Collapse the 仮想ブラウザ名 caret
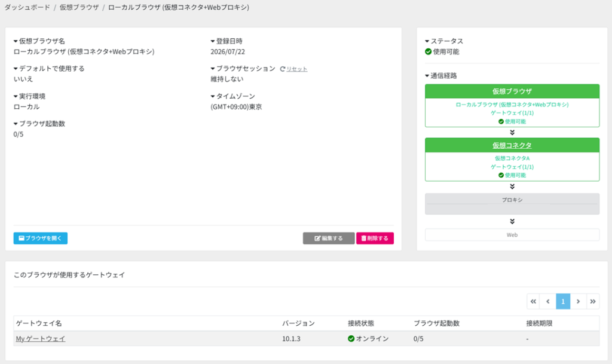This screenshot has width=612, height=364. [x=16, y=41]
